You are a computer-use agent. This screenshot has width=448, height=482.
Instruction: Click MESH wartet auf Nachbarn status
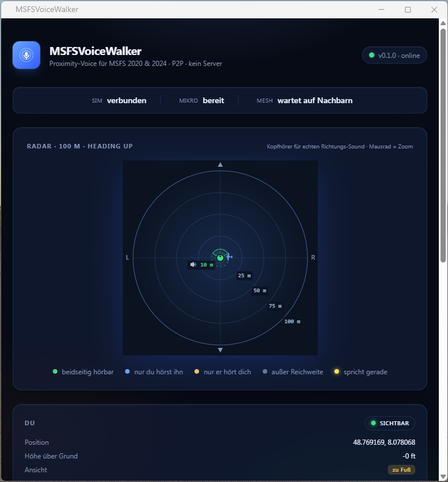[x=305, y=100]
